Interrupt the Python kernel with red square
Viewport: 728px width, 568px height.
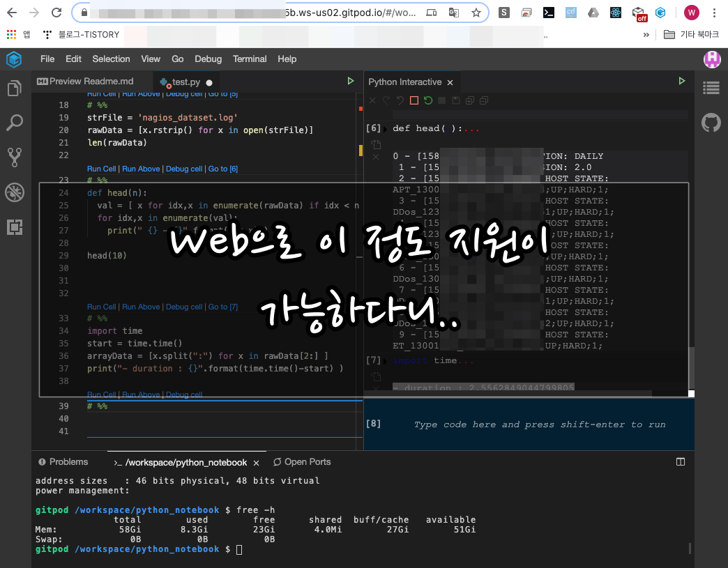click(x=414, y=100)
